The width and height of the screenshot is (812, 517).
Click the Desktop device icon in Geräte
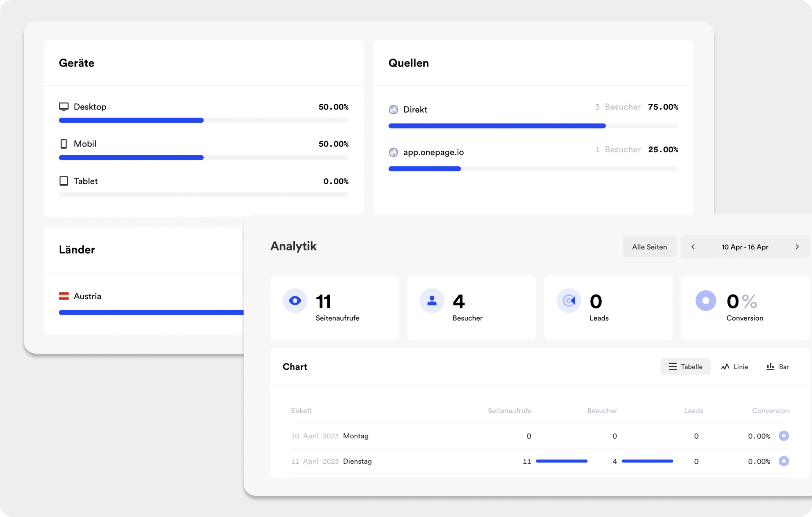[x=64, y=107]
